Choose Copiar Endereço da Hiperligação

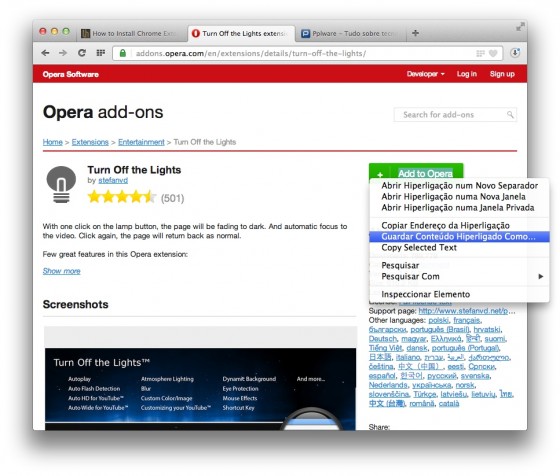[459, 226]
